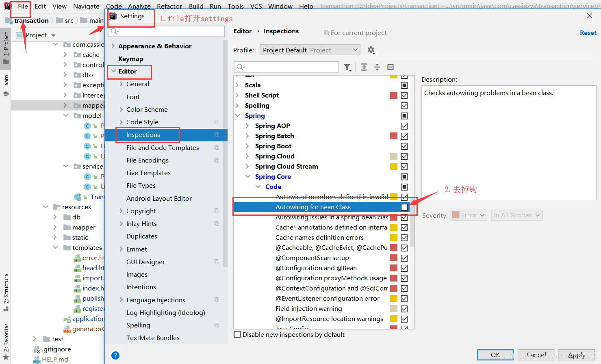Open the File menu
The width and height of the screenshot is (601, 364).
(23, 6)
